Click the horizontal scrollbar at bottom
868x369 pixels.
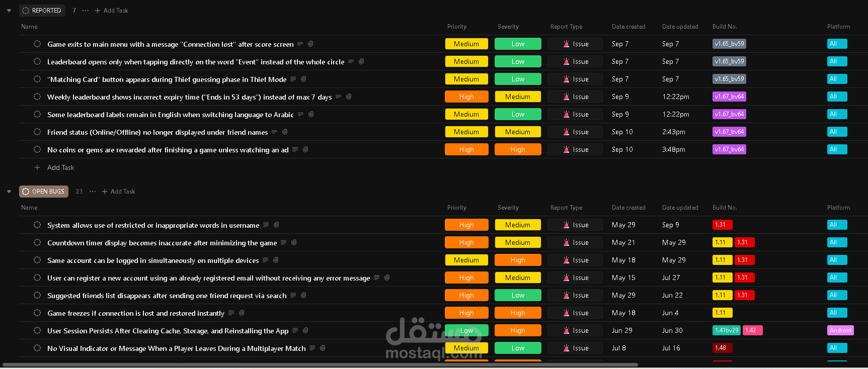click(321, 364)
